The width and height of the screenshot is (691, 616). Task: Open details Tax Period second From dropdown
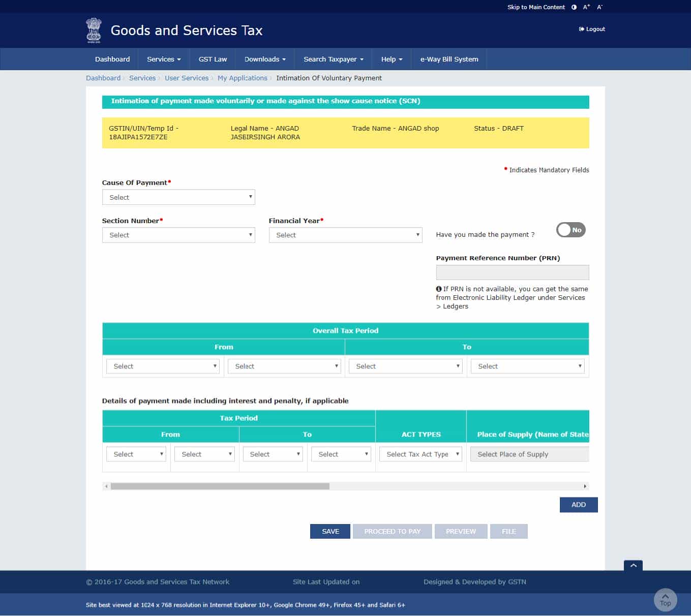[204, 454]
